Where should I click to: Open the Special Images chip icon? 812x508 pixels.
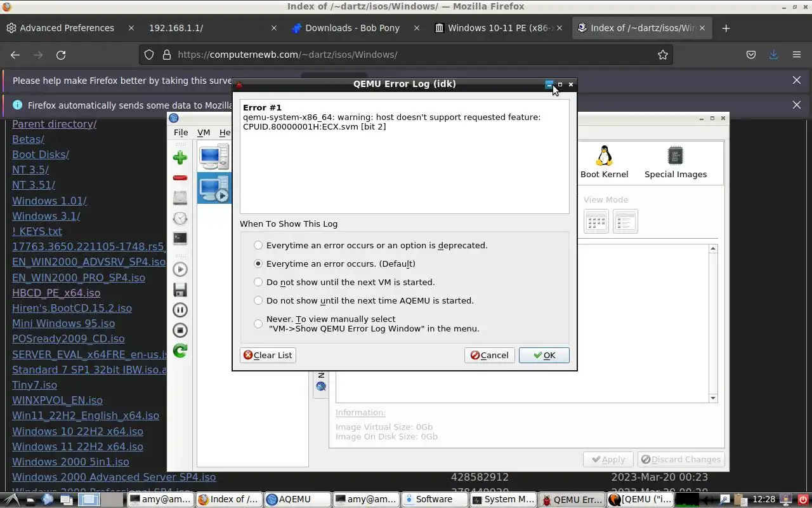pos(675,163)
